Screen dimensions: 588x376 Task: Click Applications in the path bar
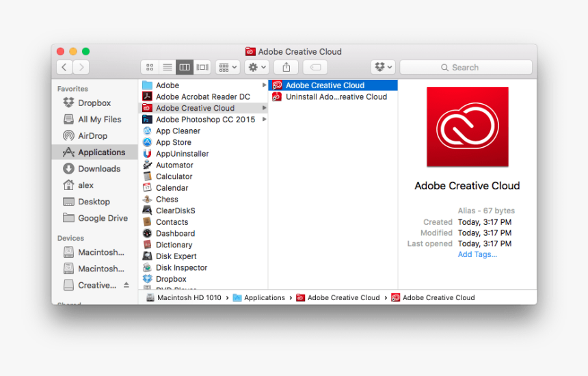[259, 297]
